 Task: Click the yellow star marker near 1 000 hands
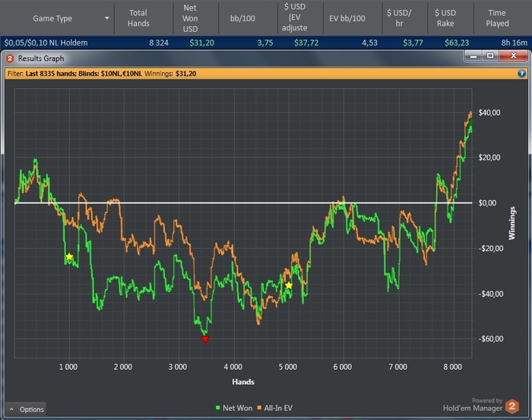[69, 256]
